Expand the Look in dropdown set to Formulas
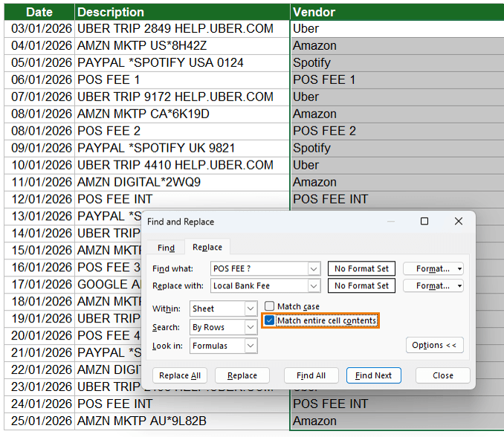The width and height of the screenshot is (504, 437). [251, 346]
